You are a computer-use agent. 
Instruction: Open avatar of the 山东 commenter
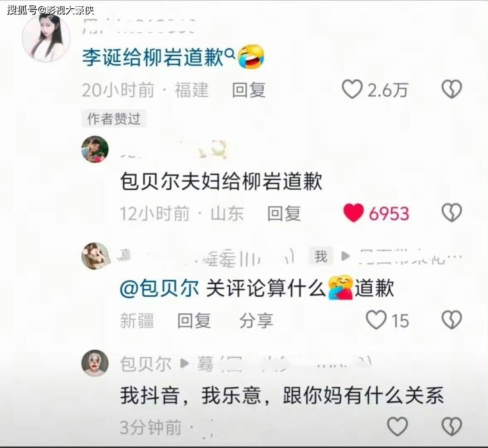pyautogui.click(x=95, y=149)
